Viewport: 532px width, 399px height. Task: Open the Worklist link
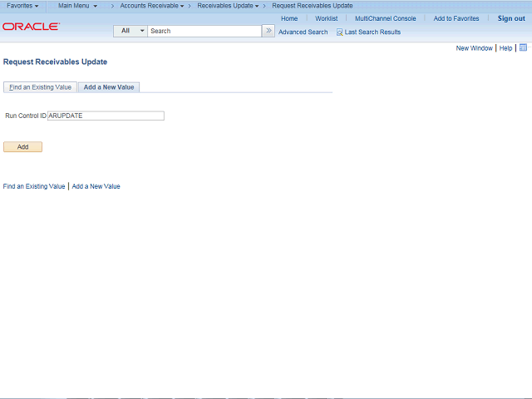pos(326,18)
